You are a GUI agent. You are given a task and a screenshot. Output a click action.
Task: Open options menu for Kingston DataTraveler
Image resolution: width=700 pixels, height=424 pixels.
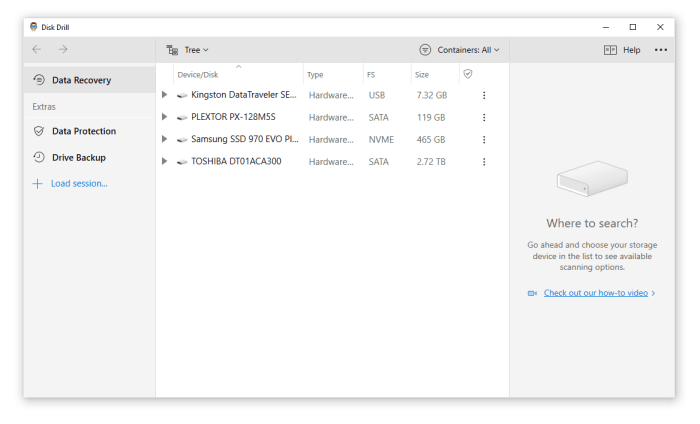484,95
